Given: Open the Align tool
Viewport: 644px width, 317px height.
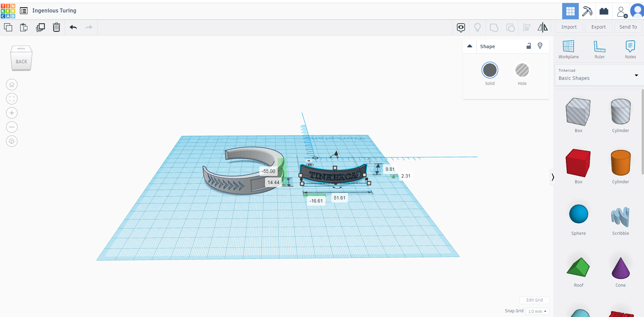Looking at the screenshot, I should click(527, 27).
